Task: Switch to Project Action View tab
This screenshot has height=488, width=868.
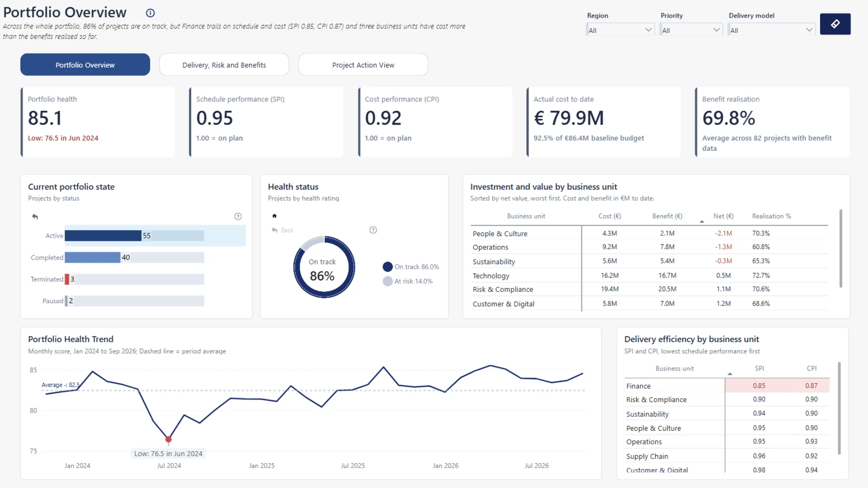Action: (363, 65)
